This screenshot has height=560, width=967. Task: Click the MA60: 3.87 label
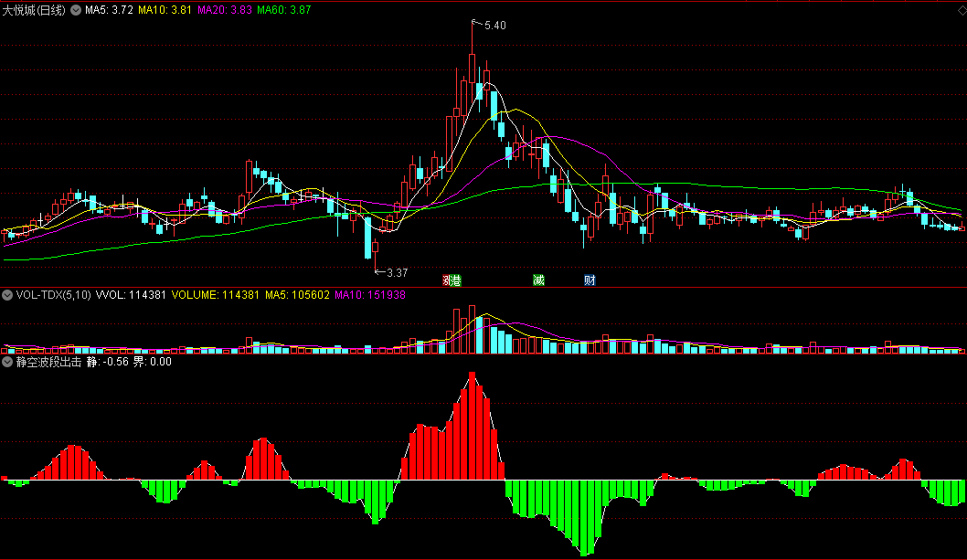coord(283,10)
